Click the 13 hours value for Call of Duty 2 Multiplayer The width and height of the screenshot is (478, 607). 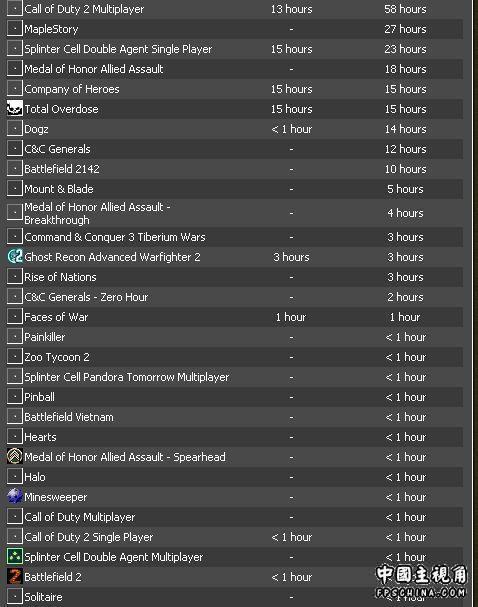pyautogui.click(x=291, y=9)
